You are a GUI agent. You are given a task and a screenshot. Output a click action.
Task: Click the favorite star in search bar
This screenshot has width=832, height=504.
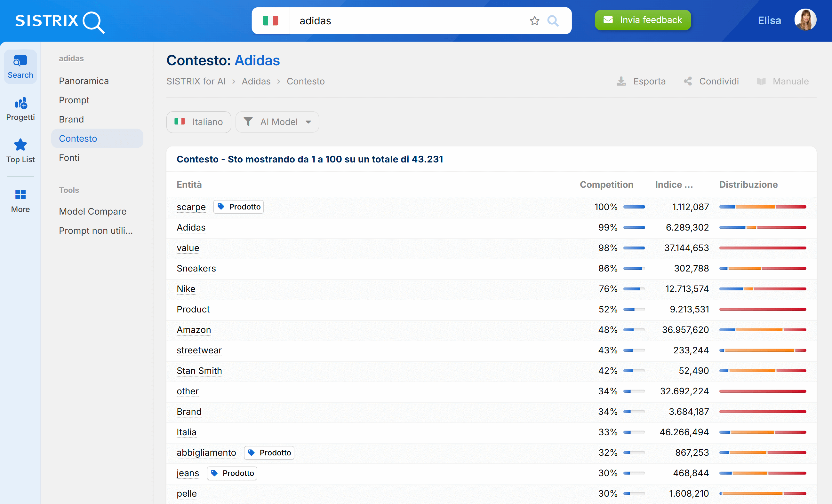pyautogui.click(x=534, y=21)
